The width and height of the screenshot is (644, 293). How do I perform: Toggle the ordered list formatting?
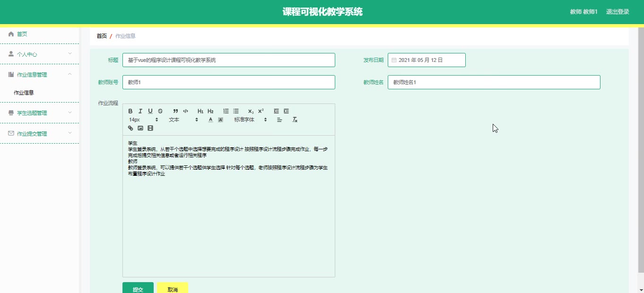[x=226, y=111]
